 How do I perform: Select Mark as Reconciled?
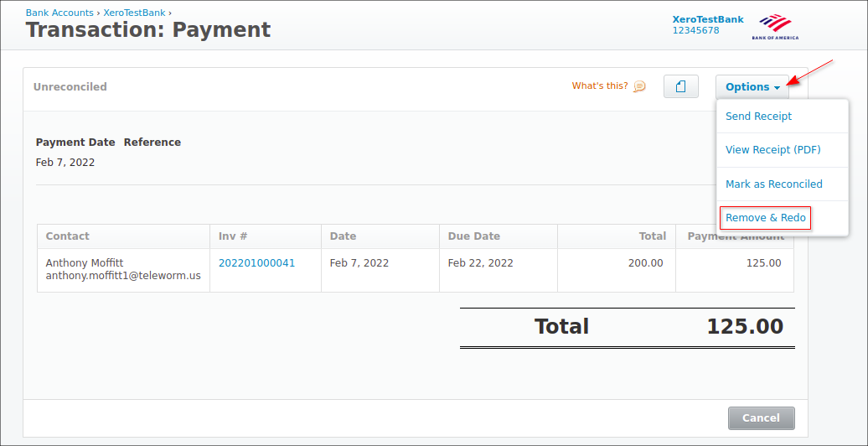773,184
